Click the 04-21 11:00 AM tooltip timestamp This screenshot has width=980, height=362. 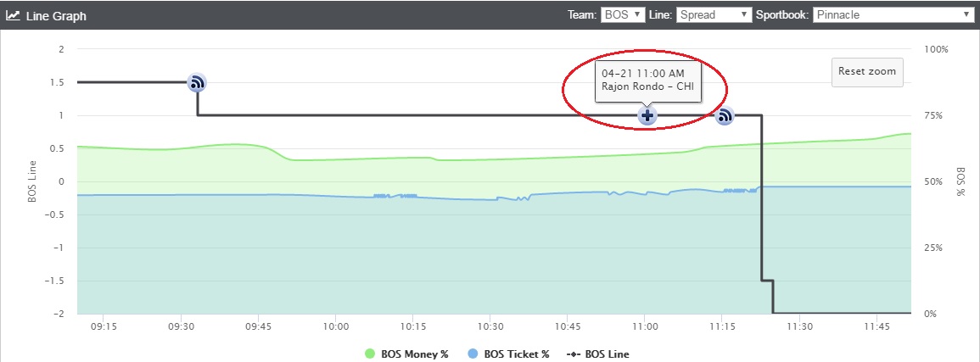point(644,73)
